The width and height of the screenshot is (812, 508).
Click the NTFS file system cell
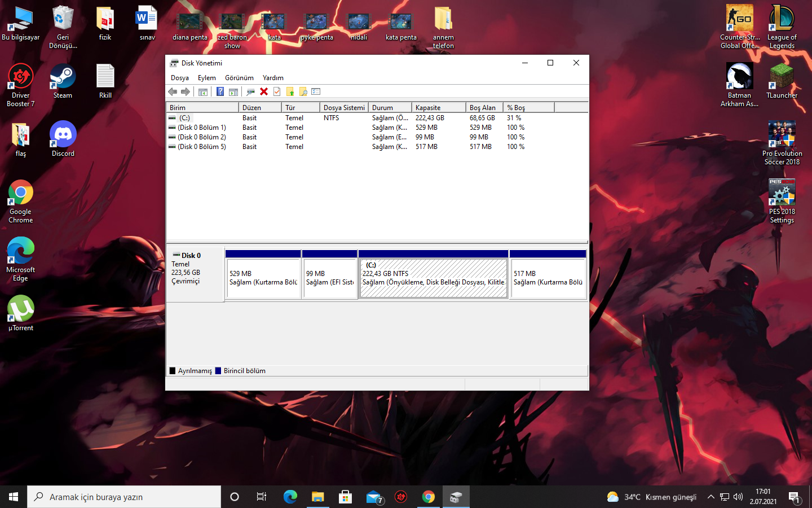pos(332,118)
